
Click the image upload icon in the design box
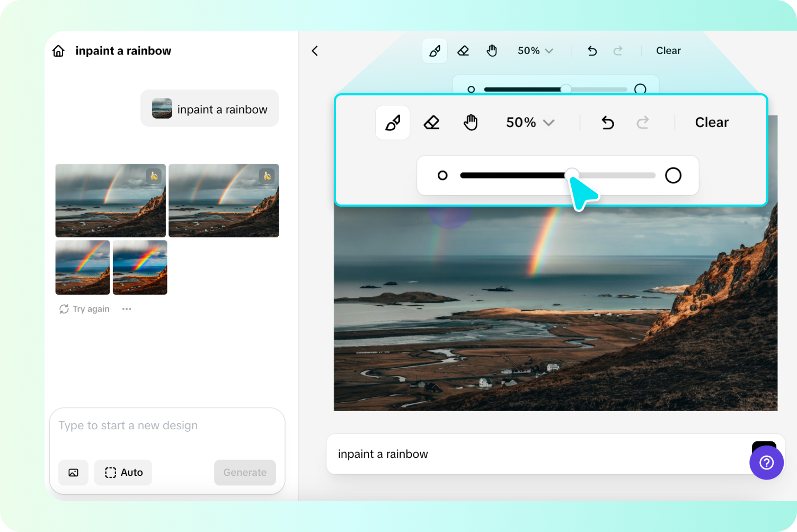pyautogui.click(x=73, y=472)
